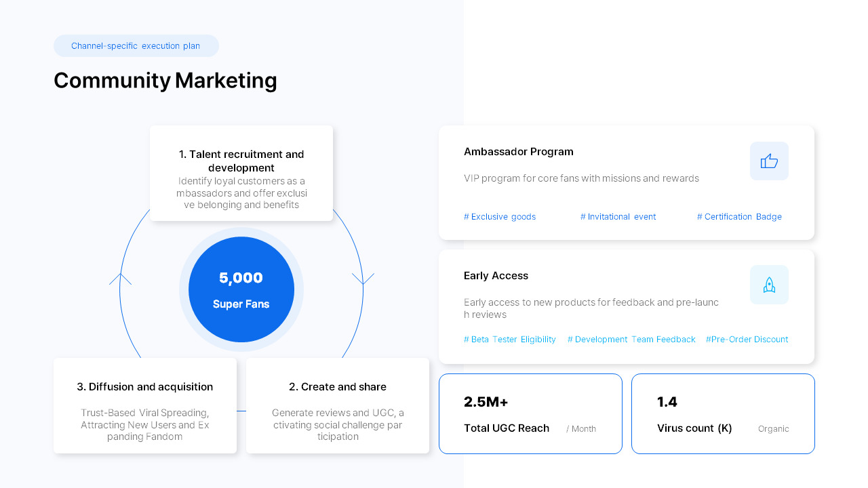Select the '# Development Team Feedback' tag
This screenshot has width=868, height=488.
tap(631, 340)
